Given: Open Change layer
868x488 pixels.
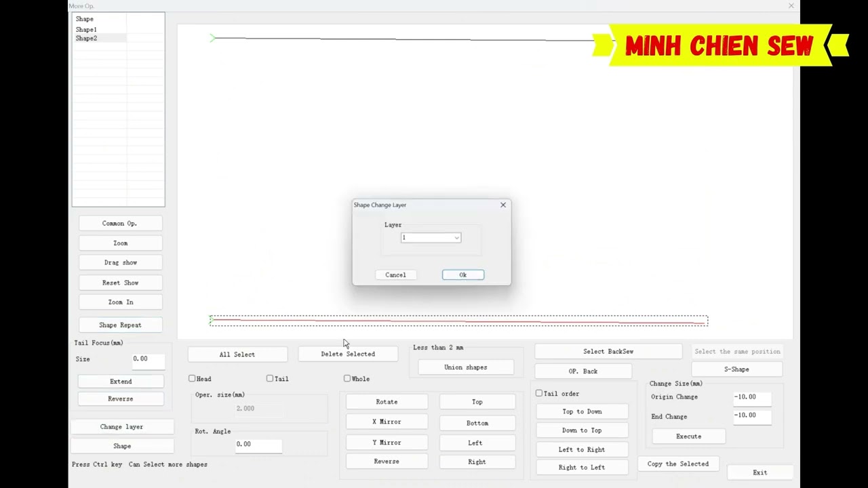Looking at the screenshot, I should [x=121, y=426].
